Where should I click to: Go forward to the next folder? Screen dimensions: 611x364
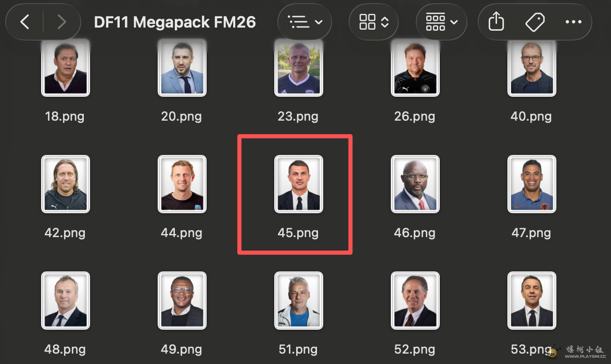coord(61,22)
